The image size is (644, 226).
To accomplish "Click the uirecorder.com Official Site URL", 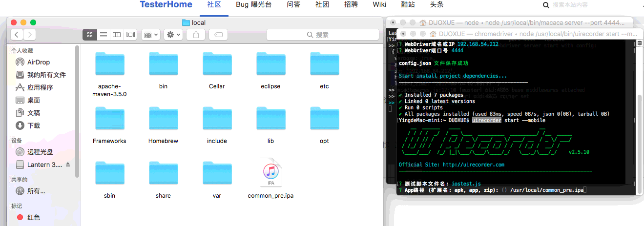I will [x=473, y=165].
